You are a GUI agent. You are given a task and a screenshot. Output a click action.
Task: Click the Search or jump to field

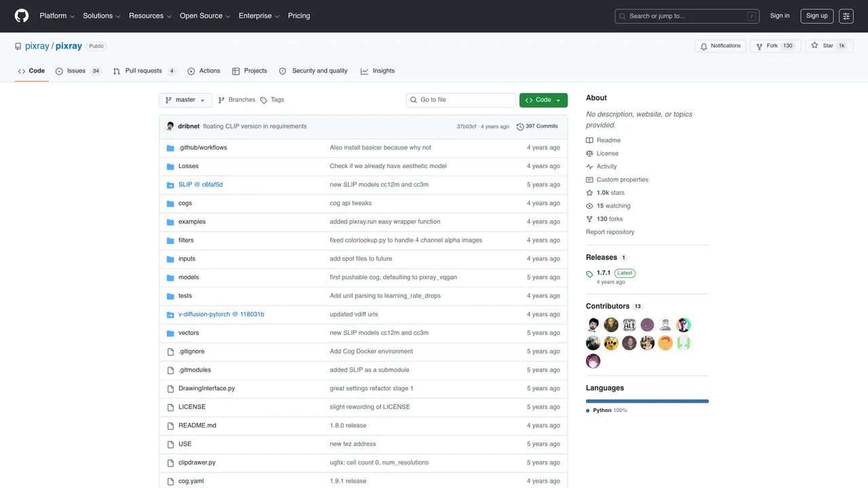pyautogui.click(x=688, y=16)
